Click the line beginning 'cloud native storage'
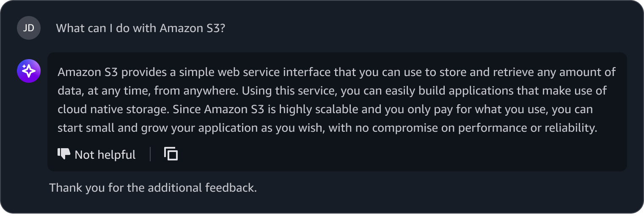The width and height of the screenshot is (644, 217). 325,109
